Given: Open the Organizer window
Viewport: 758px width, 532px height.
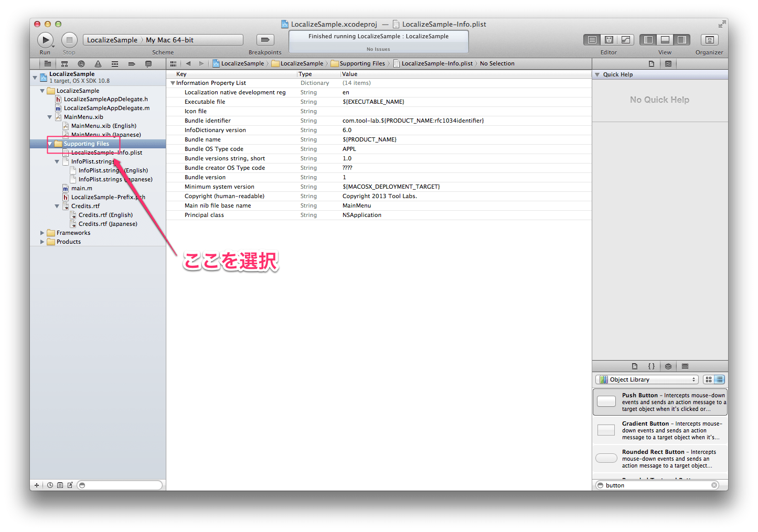Looking at the screenshot, I should pos(709,40).
